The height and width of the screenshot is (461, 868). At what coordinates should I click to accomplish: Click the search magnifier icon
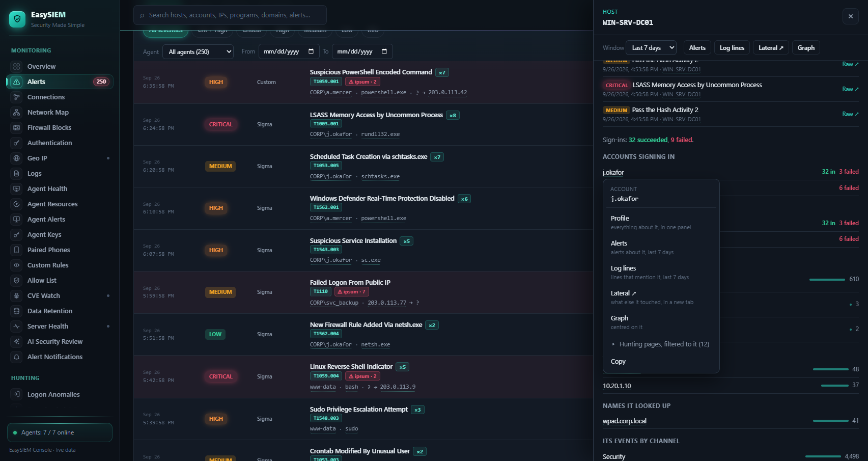(142, 16)
